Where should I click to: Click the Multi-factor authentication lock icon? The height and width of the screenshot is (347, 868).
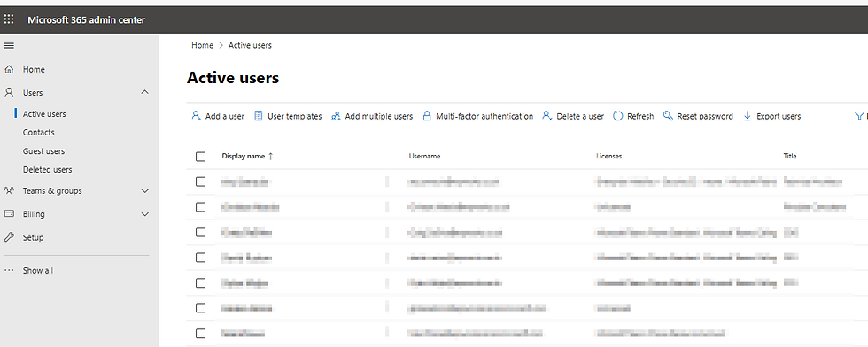426,116
